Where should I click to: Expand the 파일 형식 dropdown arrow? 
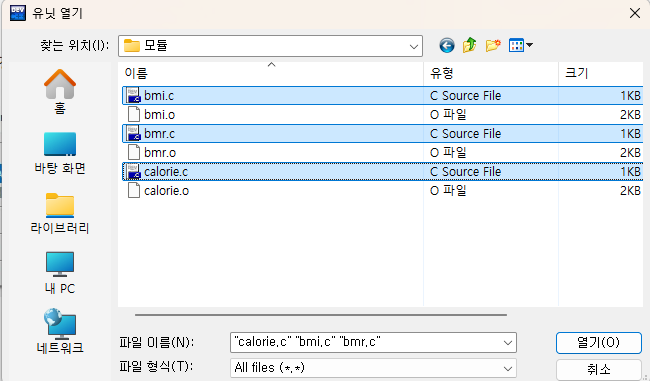[507, 369]
